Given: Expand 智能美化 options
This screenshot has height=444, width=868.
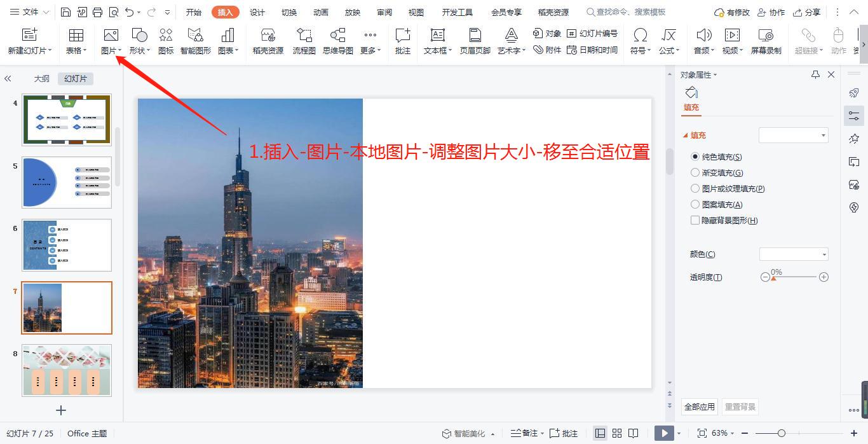Looking at the screenshot, I should click(x=493, y=434).
